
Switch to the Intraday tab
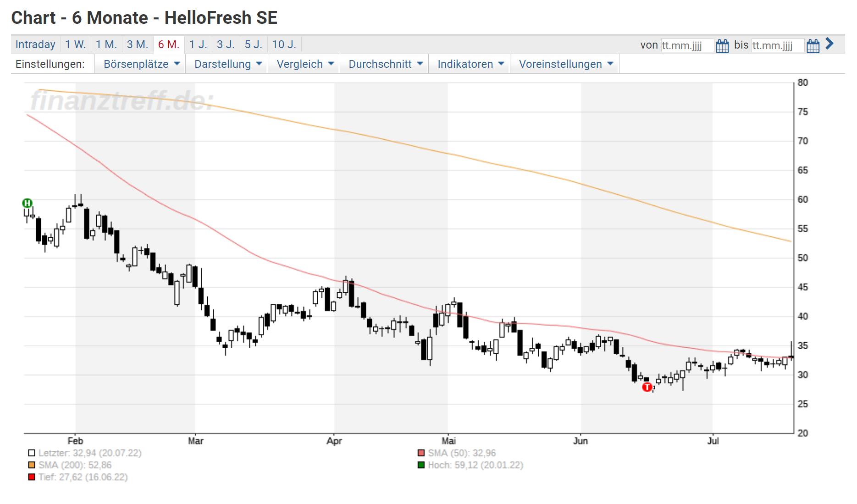(x=35, y=44)
